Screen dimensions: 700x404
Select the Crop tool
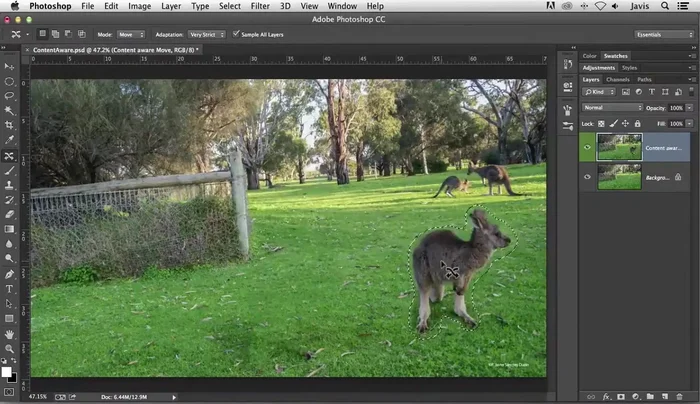point(9,126)
